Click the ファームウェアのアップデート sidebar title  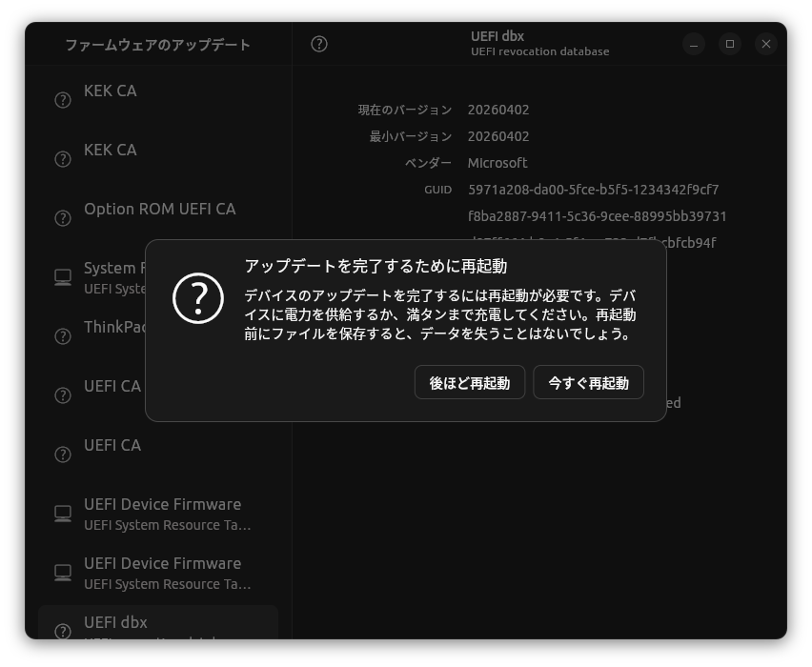coord(158,45)
